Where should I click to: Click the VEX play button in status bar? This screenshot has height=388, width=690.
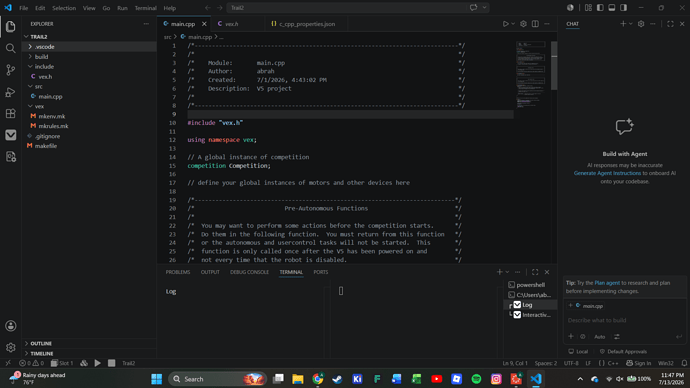click(x=98, y=363)
